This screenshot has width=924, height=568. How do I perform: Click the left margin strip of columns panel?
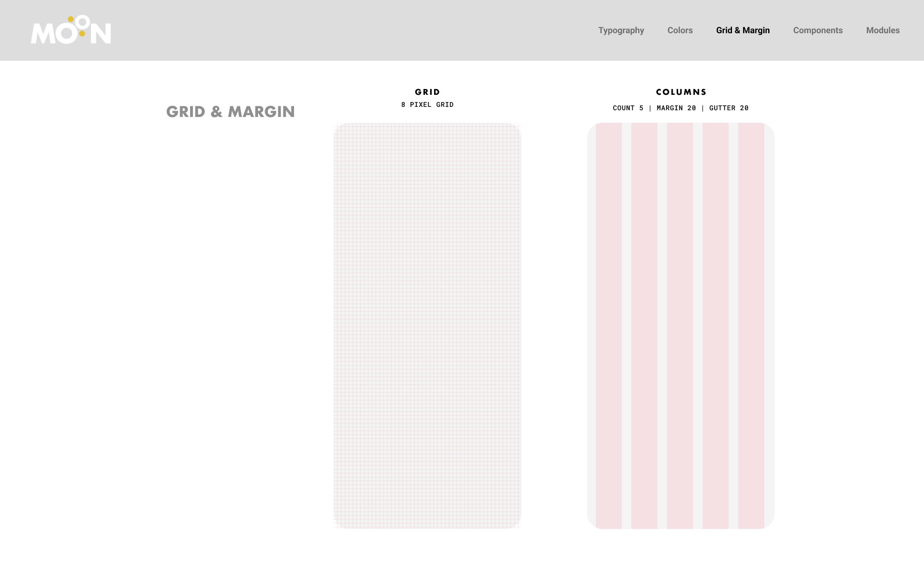tap(591, 325)
